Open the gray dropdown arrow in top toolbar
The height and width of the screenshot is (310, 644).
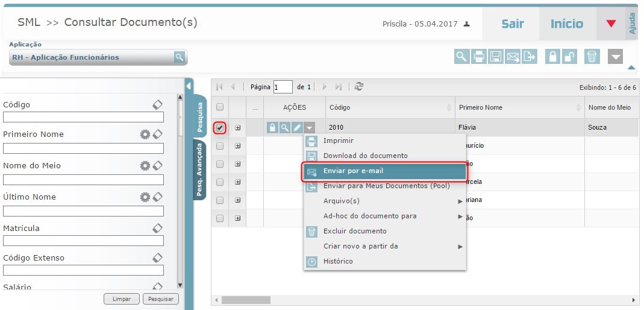coord(614,57)
